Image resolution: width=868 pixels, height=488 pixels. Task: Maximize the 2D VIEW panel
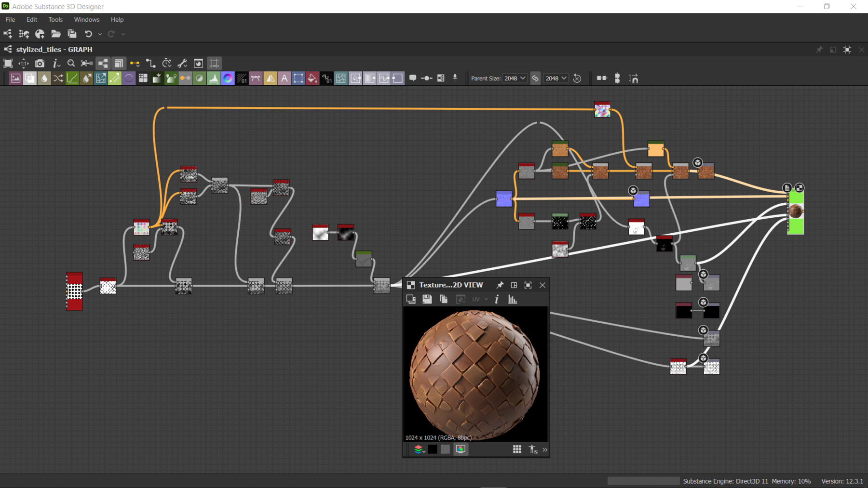click(x=528, y=285)
